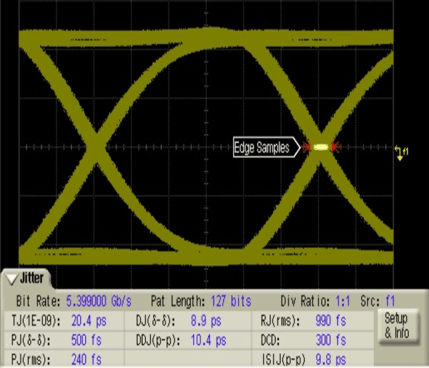Viewport: 429px width, 368px height.
Task: Select DDJ(p-p) value 10.4 ps
Action: coord(208,340)
